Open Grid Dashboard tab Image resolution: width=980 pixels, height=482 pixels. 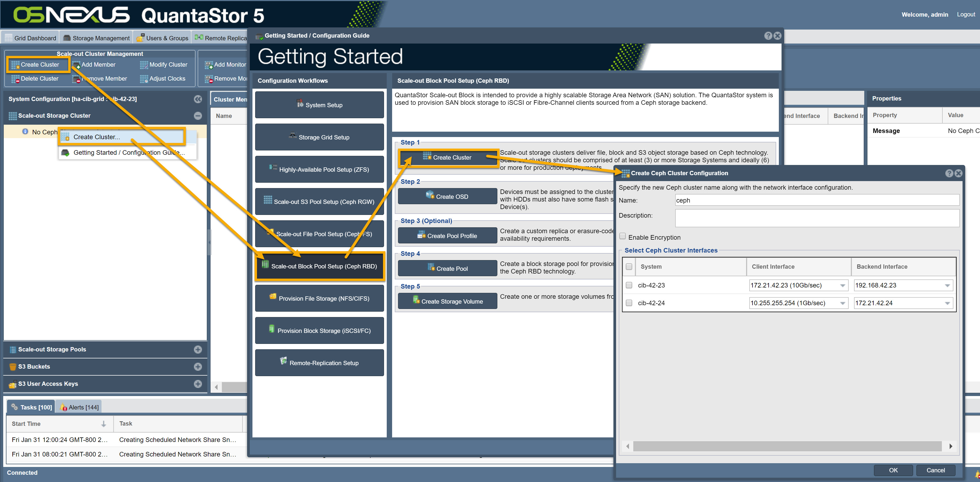pyautogui.click(x=30, y=38)
